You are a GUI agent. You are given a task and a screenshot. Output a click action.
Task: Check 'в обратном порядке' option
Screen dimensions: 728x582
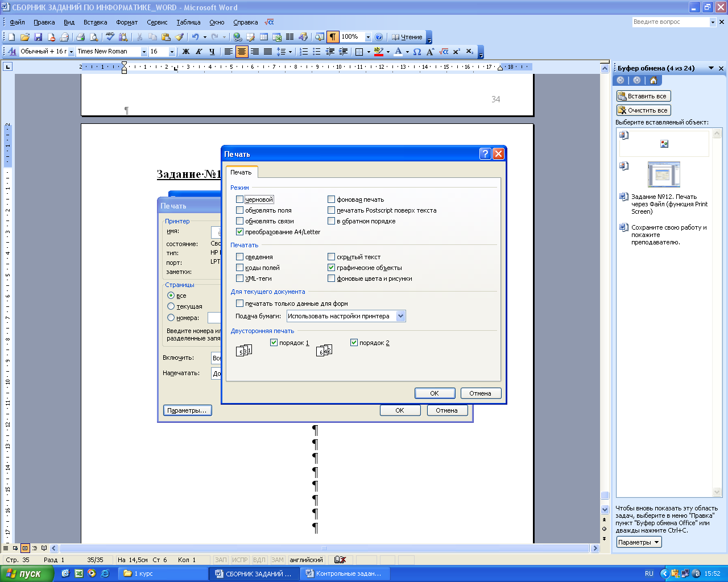(x=331, y=221)
